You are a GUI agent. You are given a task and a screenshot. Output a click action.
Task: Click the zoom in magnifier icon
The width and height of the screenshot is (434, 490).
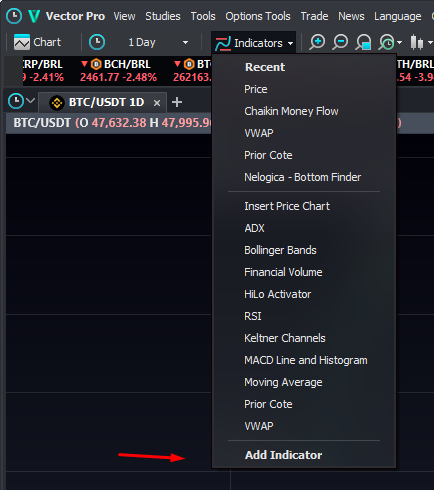(317, 42)
